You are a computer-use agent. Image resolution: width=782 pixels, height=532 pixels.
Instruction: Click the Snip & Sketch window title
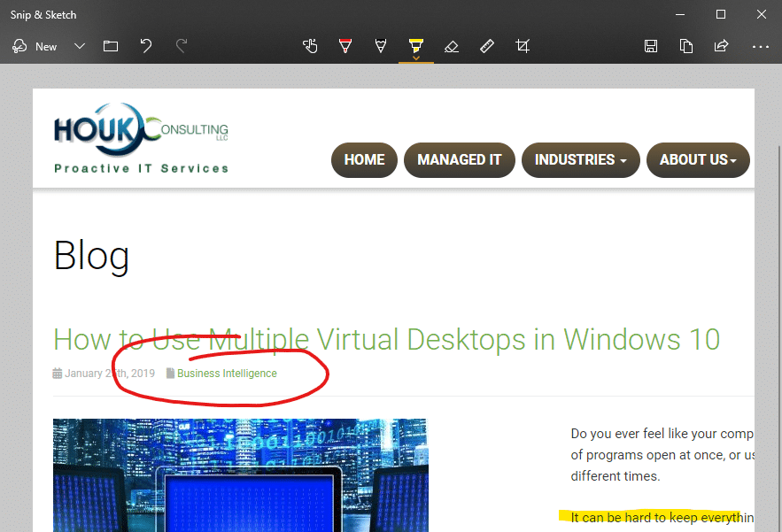point(43,14)
